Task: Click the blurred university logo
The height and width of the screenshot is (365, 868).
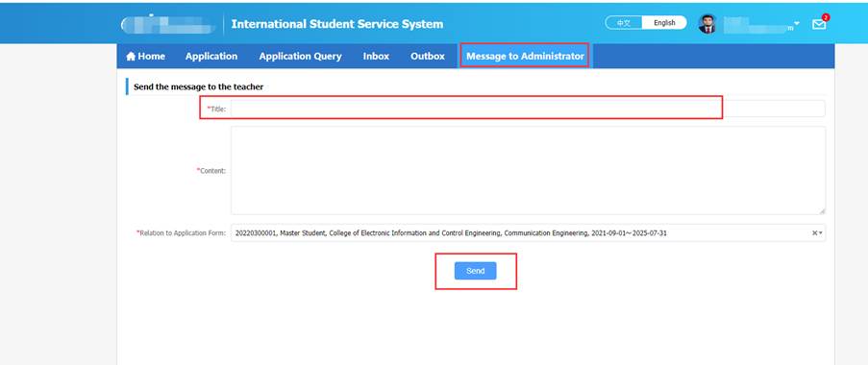Action: tap(168, 24)
